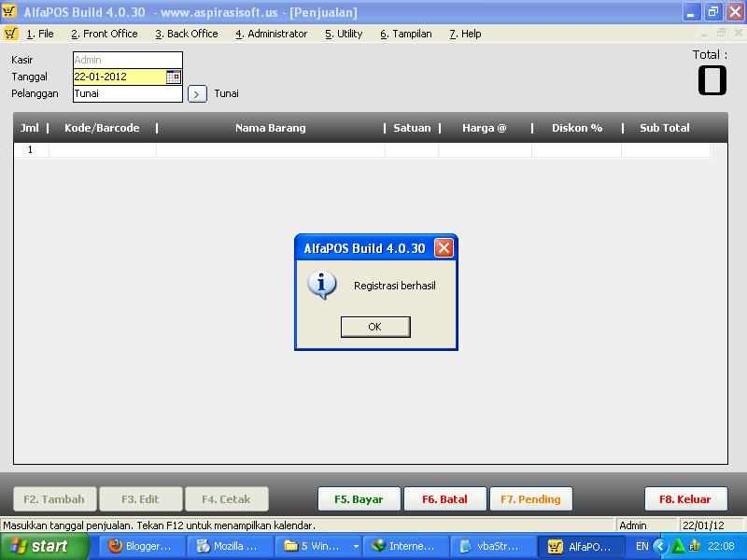Open the 6. Tampilan menu
This screenshot has height=560, width=747.
(x=406, y=34)
